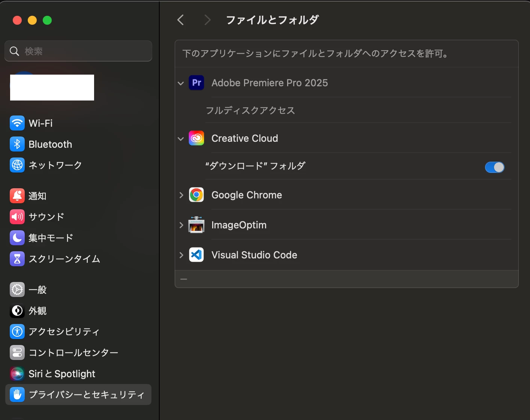This screenshot has width=530, height=420.
Task: Click the 集中モード moon icon
Action: (x=17, y=238)
